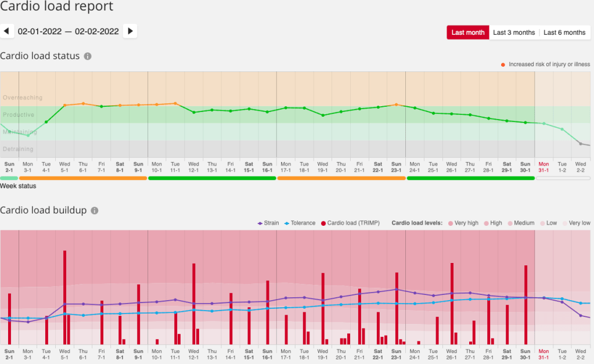Open the Cardio load status info icon
Image resolution: width=594 pixels, height=364 pixels.
point(88,56)
